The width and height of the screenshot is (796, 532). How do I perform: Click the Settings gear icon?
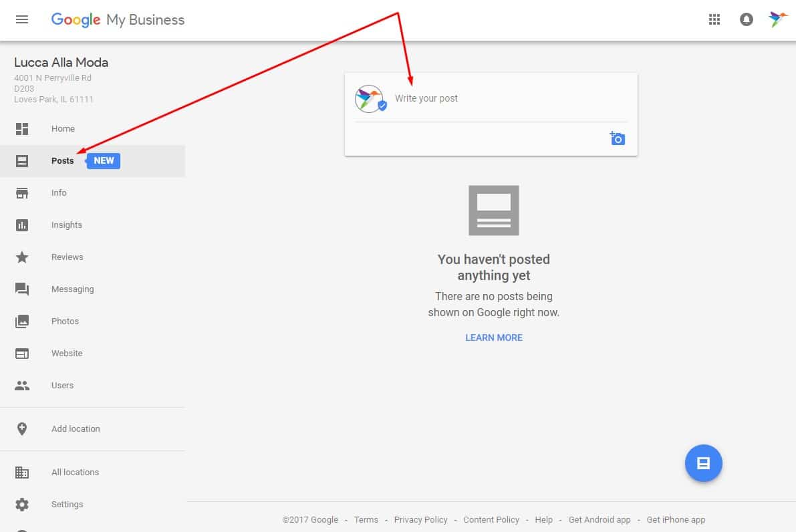[22, 505]
